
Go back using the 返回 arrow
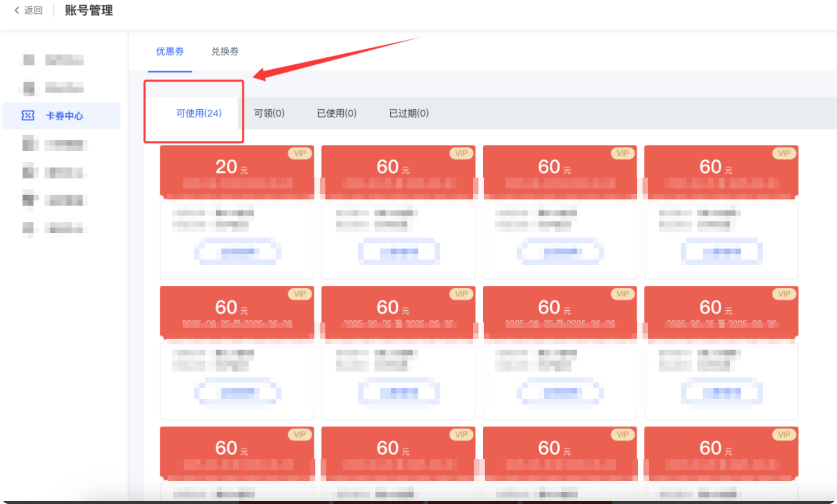pos(17,10)
